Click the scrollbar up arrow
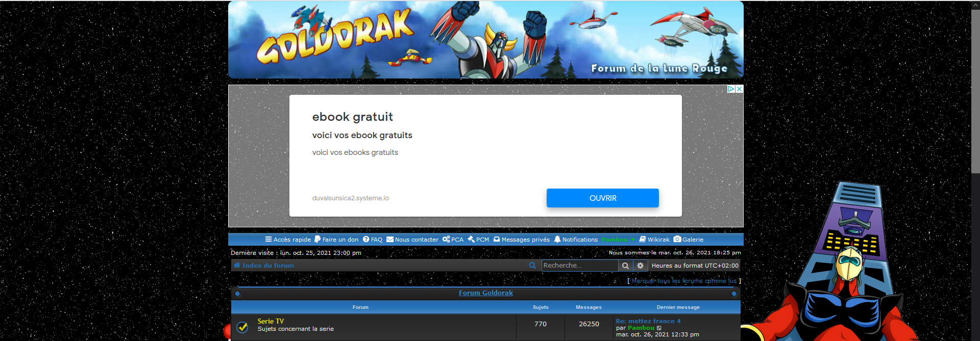Screen dimensions: 980x341 975,4
